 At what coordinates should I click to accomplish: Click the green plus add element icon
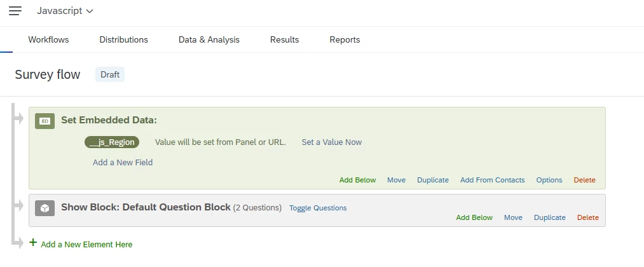click(33, 242)
